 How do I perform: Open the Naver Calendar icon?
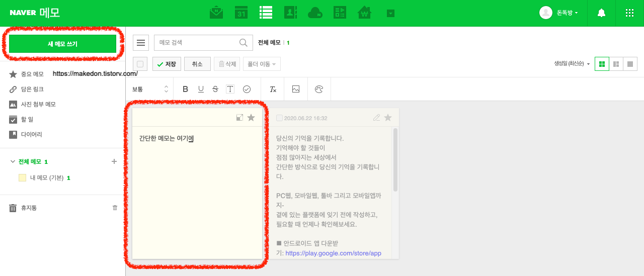[242, 13]
